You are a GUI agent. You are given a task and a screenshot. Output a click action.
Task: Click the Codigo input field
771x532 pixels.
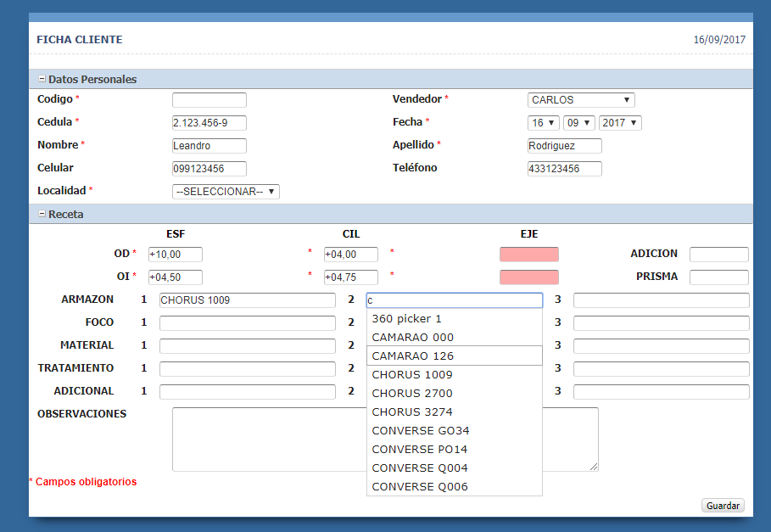click(209, 100)
